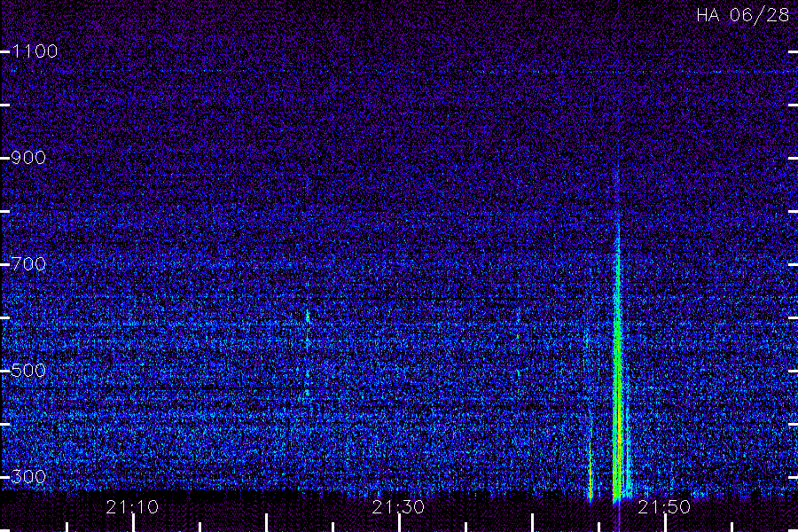Click the 1100 frequency axis label
This screenshot has height=532, width=798.
coord(35,51)
